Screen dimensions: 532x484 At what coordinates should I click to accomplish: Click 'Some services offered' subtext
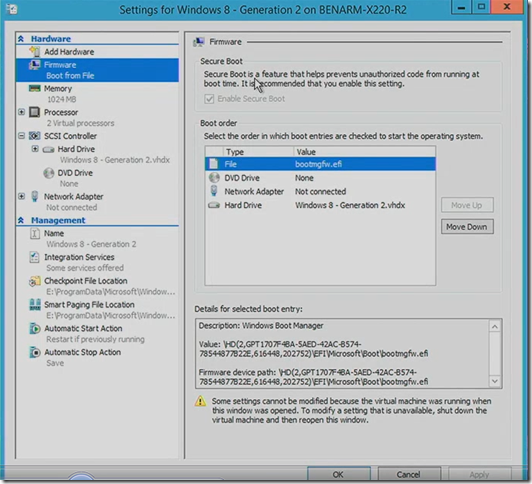[85, 268]
